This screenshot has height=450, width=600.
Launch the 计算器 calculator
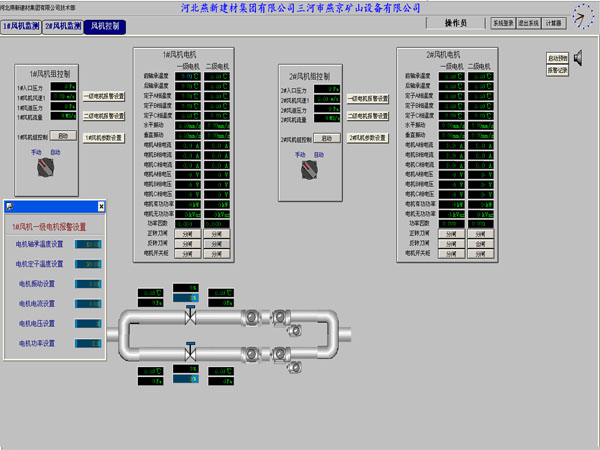point(555,23)
